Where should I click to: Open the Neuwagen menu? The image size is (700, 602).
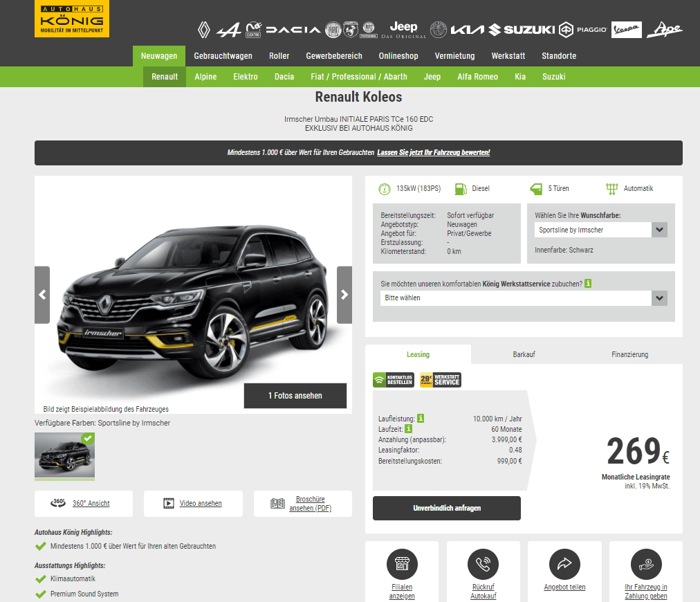point(159,56)
